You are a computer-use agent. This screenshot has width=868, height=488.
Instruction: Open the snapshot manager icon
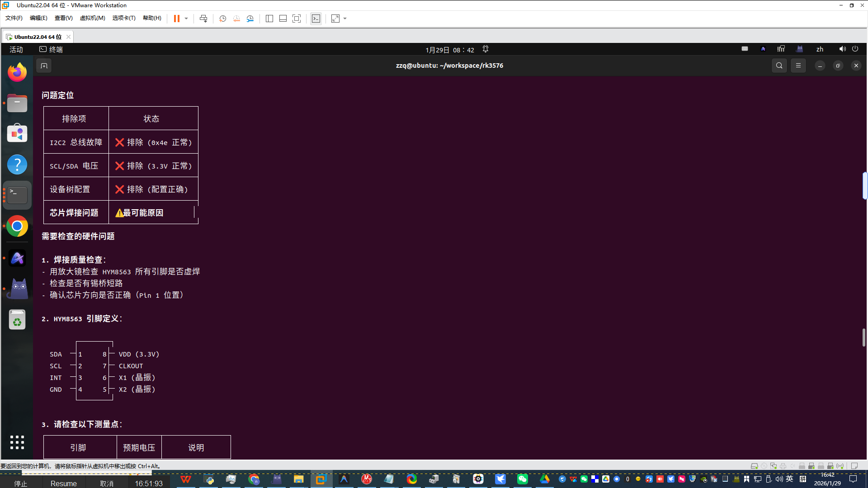[250, 19]
